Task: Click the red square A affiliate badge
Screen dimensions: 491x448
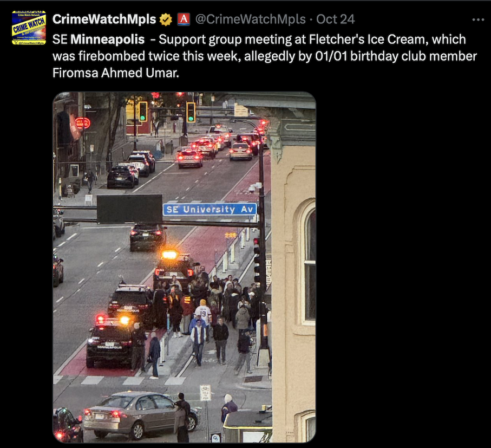Action: point(184,19)
